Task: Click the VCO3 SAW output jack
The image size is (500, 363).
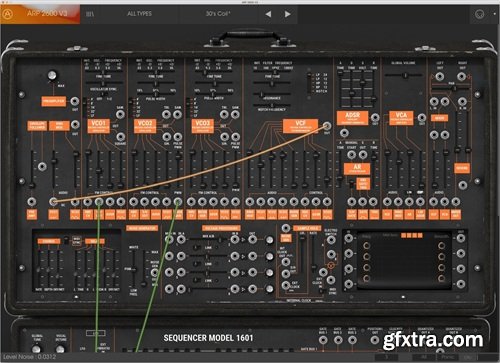Action: (x=235, y=115)
